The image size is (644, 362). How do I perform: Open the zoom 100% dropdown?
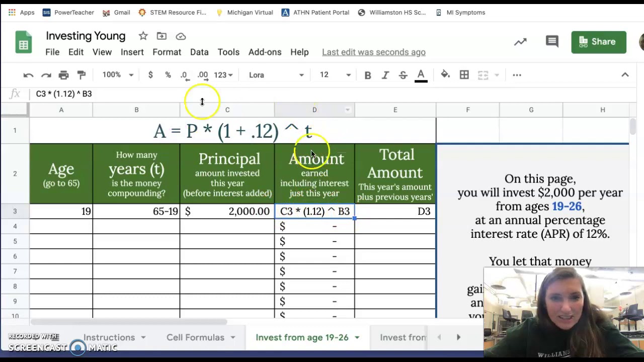(x=118, y=75)
